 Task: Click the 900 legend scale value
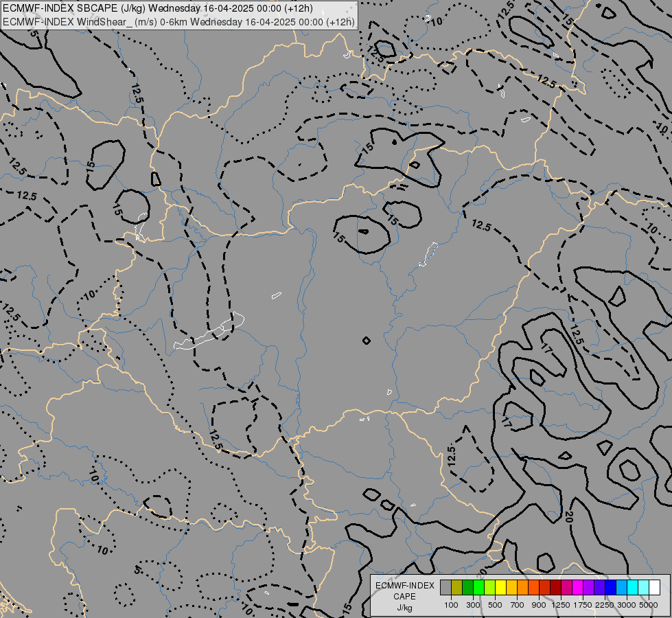coord(539,605)
